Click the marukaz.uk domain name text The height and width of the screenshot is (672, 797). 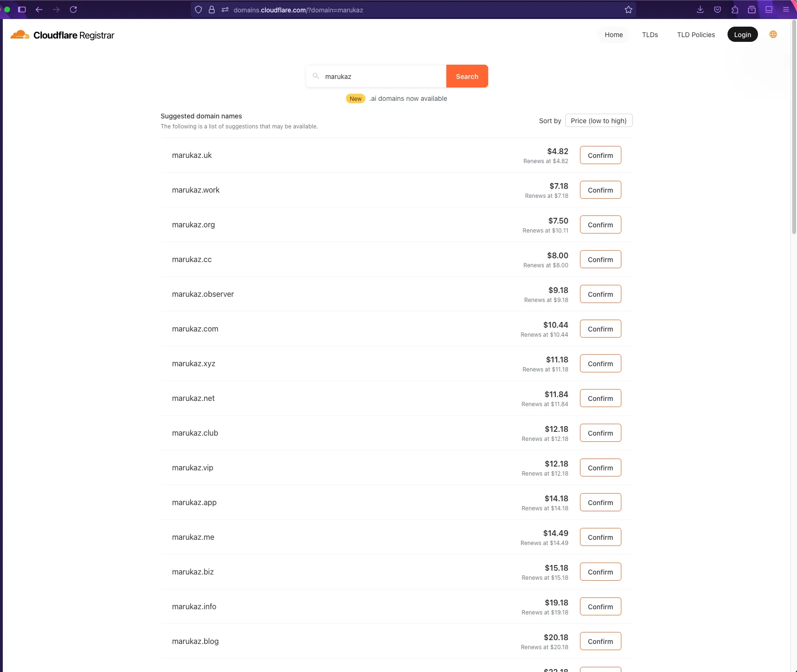pos(192,155)
